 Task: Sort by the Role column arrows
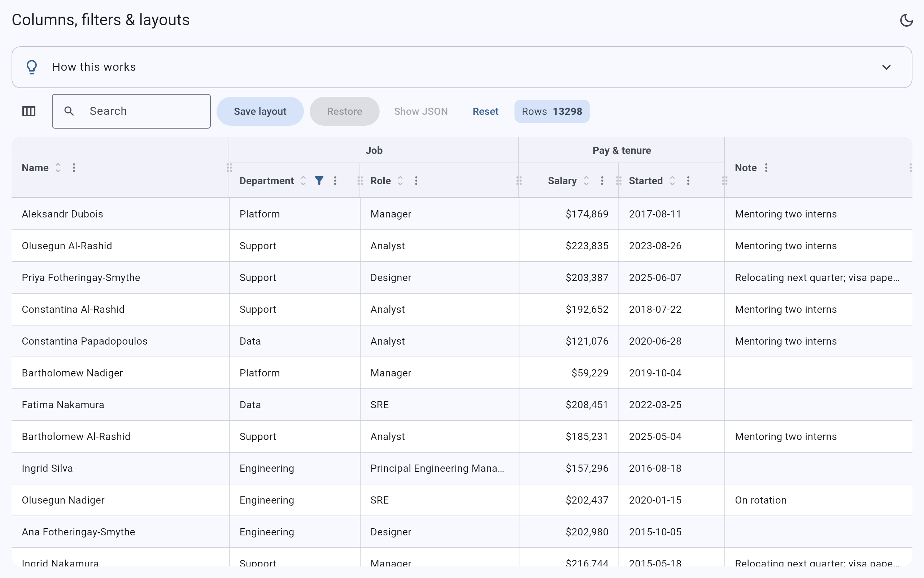400,181
